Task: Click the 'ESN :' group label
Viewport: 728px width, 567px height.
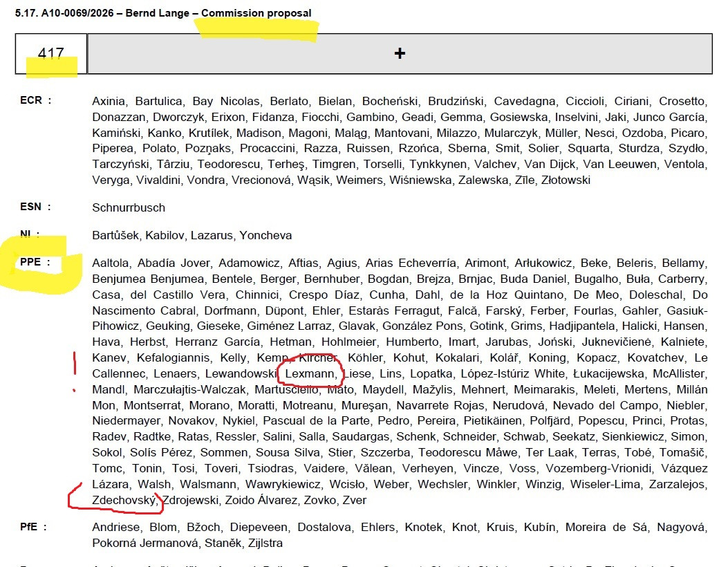Action: point(35,207)
